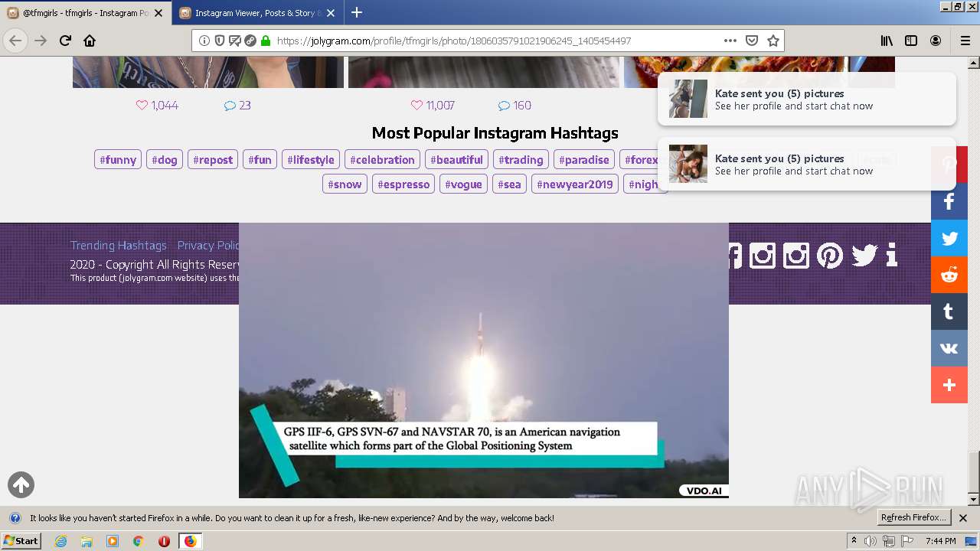Click footer Twitter bird icon
This screenshot has height=551, width=980.
(864, 255)
